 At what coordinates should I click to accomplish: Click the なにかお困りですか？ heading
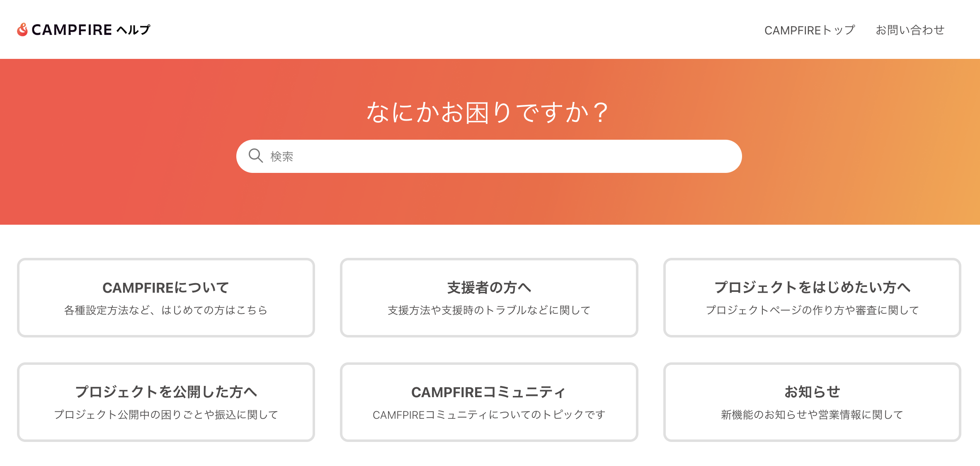pos(488,112)
